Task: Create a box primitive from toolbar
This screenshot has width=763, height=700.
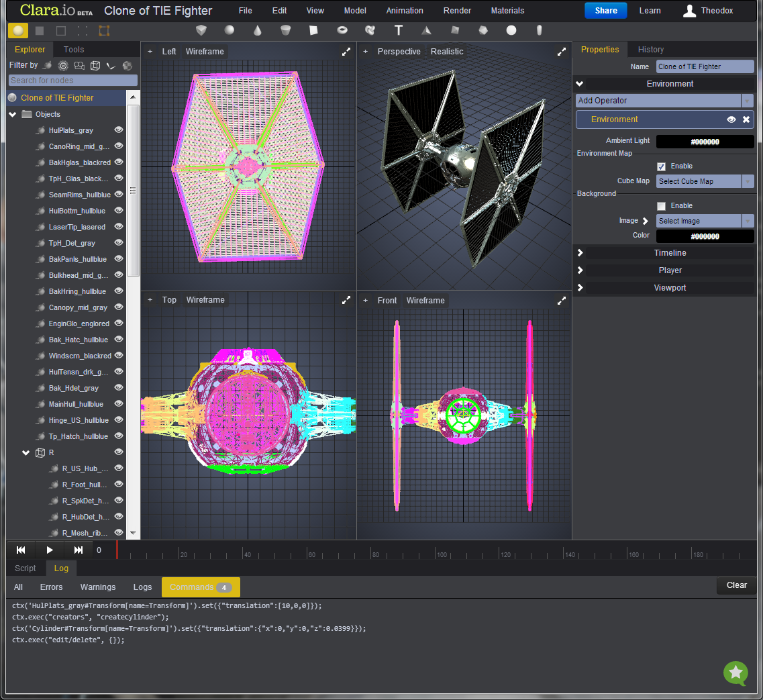Action: (x=201, y=30)
